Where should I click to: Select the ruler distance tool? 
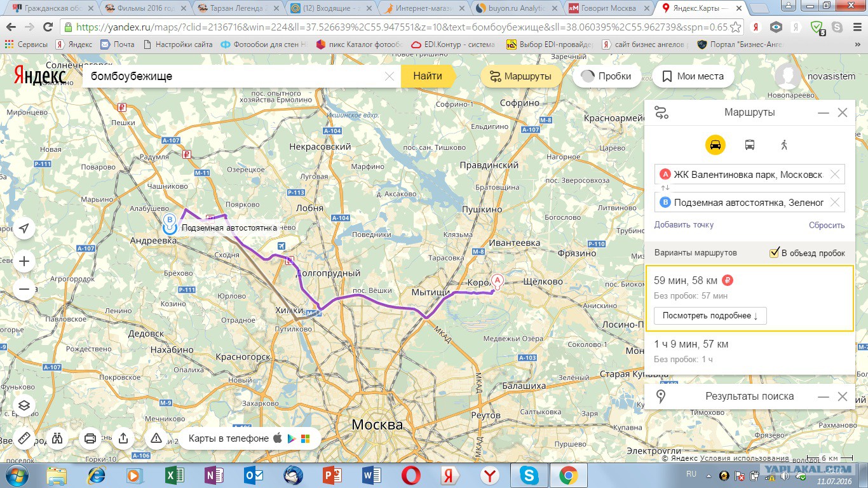[x=24, y=438]
